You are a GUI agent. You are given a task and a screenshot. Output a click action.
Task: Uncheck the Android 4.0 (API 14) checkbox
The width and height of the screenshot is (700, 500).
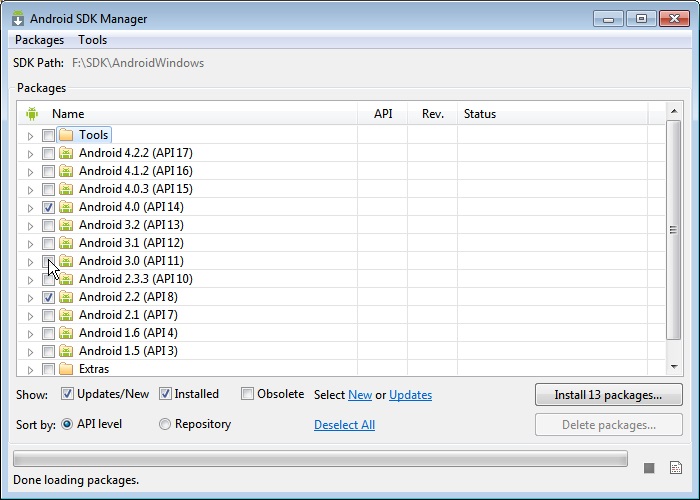click(x=48, y=208)
